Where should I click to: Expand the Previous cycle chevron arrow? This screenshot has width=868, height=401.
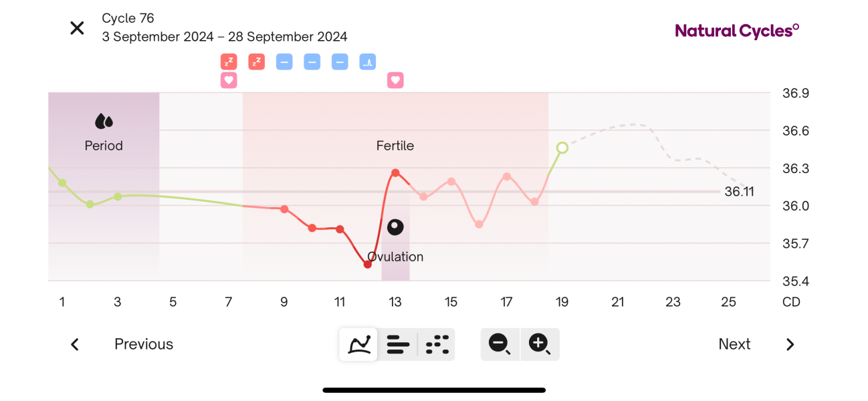pyautogui.click(x=74, y=344)
